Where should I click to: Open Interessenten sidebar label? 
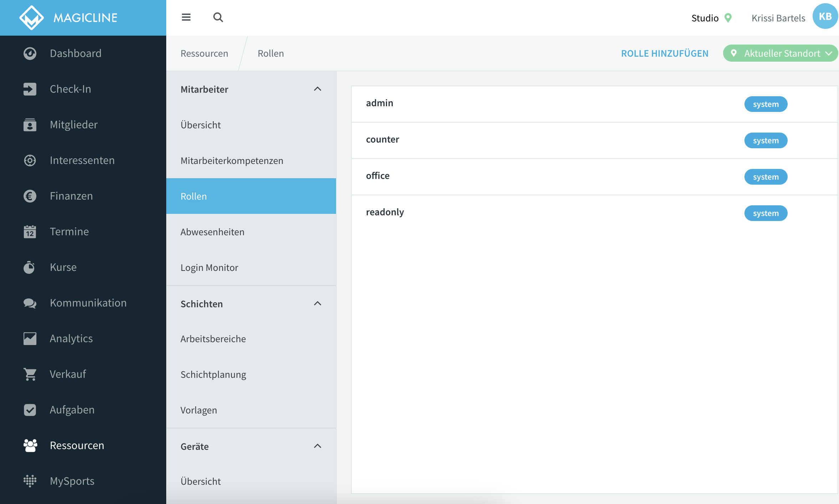click(x=82, y=160)
